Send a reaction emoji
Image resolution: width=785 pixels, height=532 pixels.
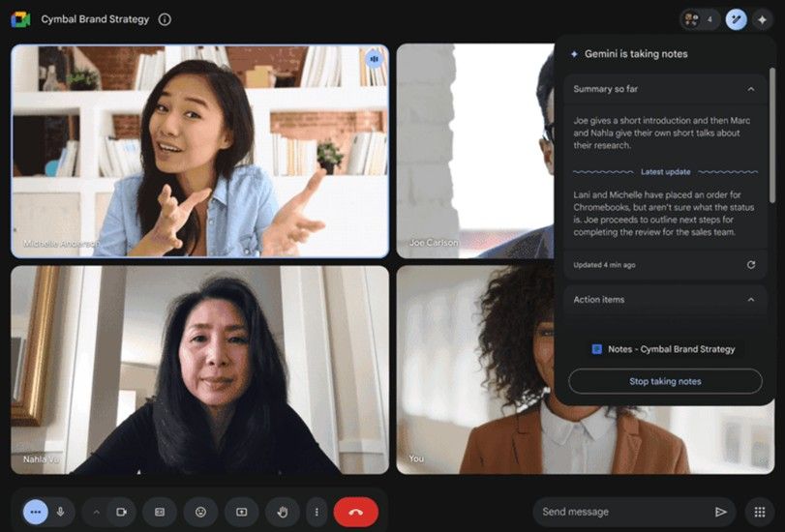200,512
